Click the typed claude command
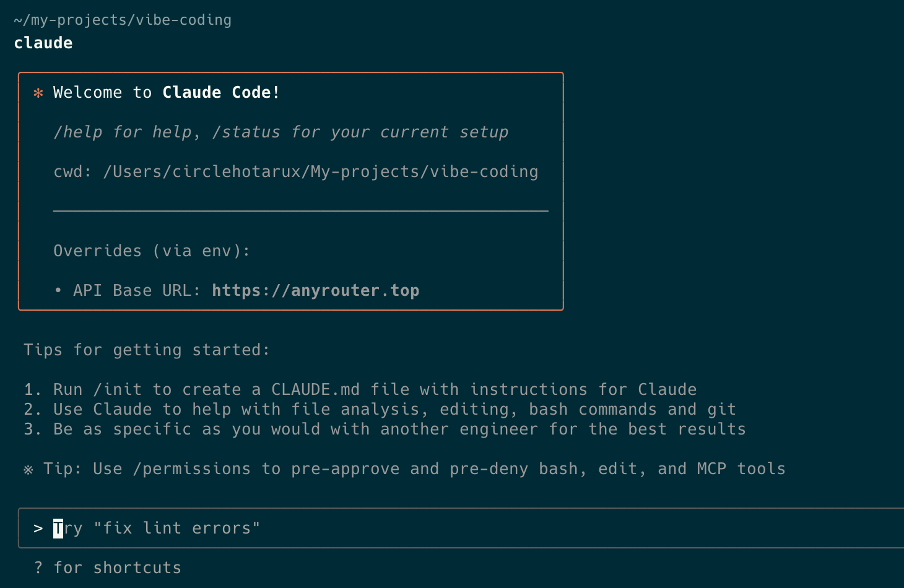 pyautogui.click(x=43, y=43)
